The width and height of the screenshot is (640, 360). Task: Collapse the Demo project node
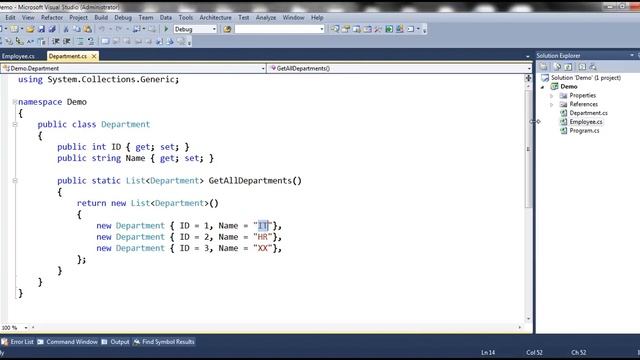pos(542,87)
